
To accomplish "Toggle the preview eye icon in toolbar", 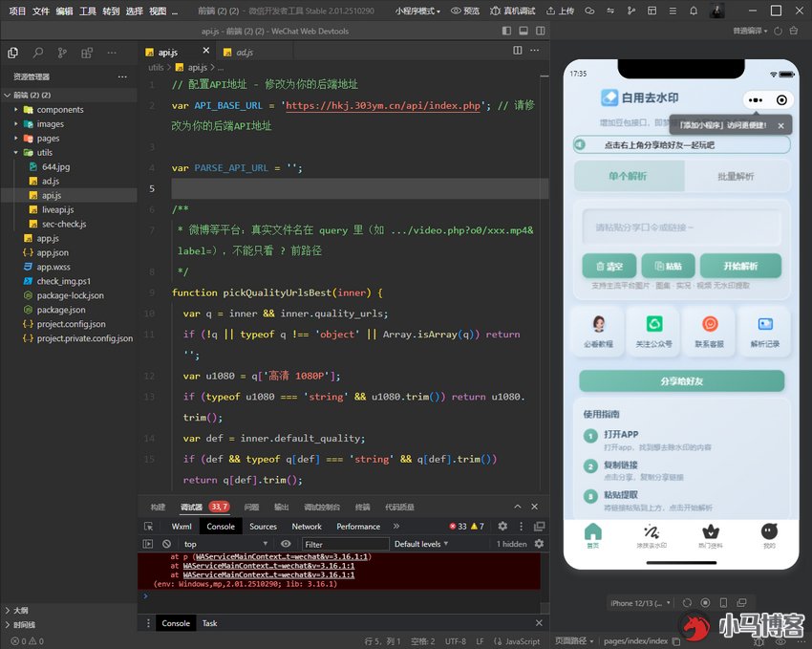I will (456, 11).
